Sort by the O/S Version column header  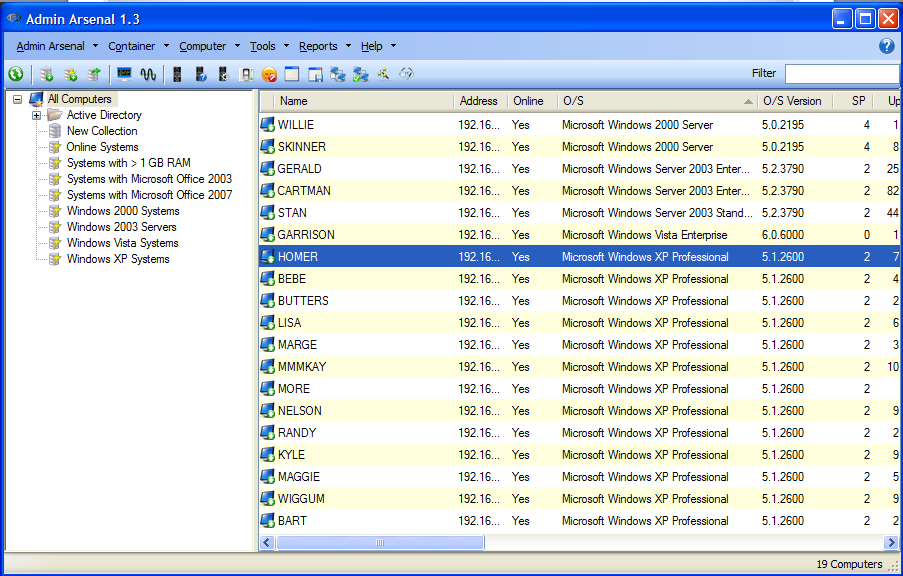(x=795, y=101)
